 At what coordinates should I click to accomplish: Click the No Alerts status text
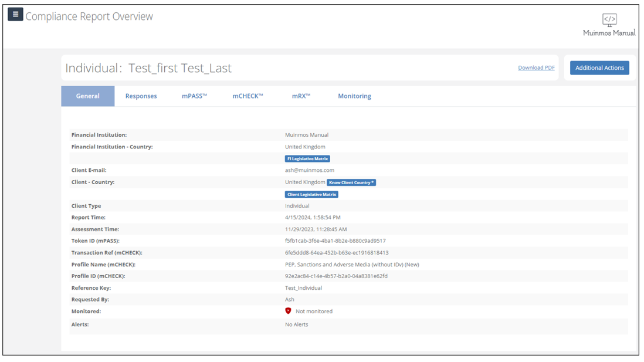click(296, 324)
